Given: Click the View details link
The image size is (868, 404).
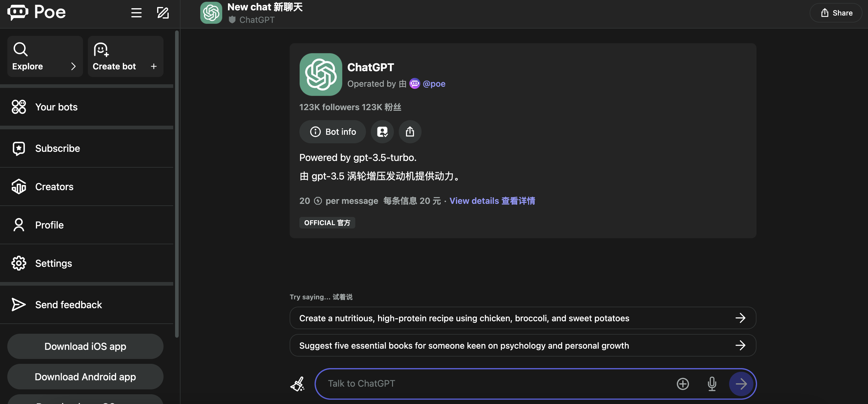Looking at the screenshot, I should [492, 201].
